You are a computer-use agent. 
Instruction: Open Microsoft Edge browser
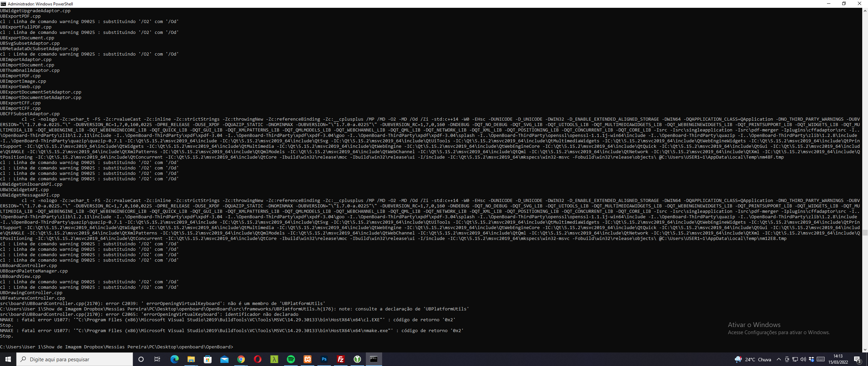pyautogui.click(x=175, y=359)
